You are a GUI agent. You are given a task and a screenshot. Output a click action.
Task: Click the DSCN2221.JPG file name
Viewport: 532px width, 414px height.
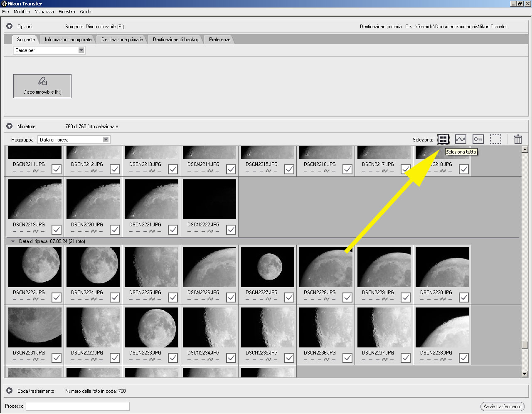145,225
